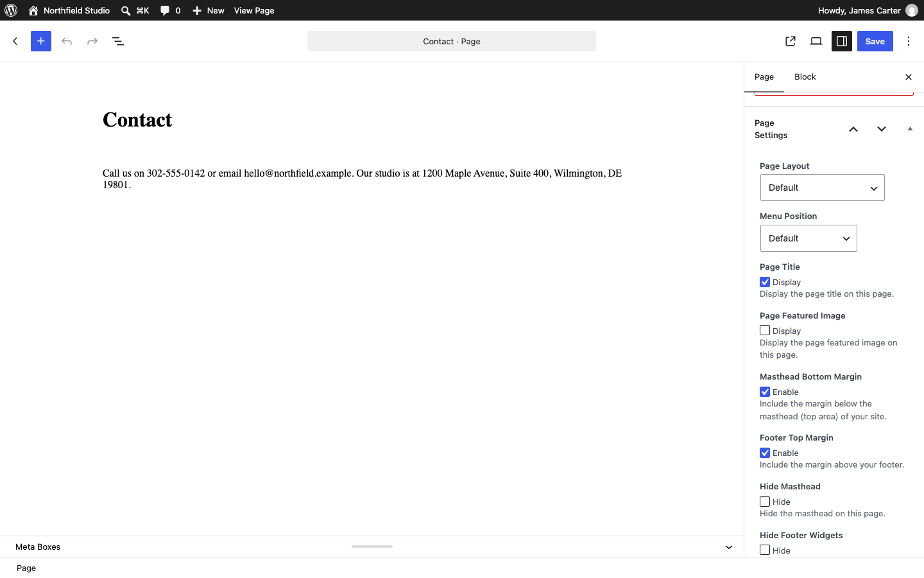This screenshot has height=578, width=924.
Task: Click the Hide the masthead description text
Action: point(823,514)
